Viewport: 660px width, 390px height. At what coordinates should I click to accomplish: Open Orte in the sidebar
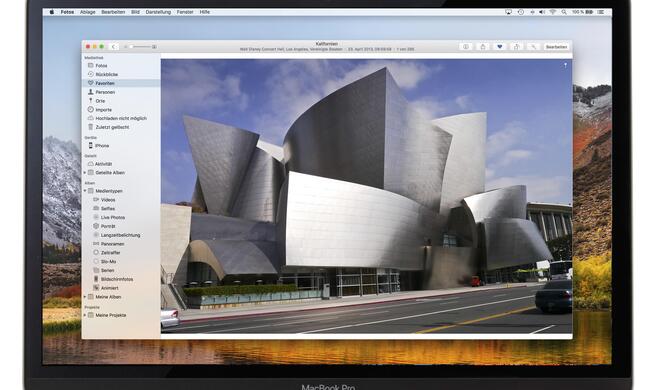click(x=121, y=101)
